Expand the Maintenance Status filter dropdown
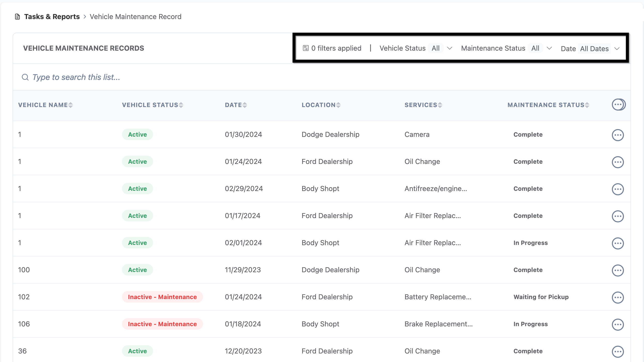The height and width of the screenshot is (362, 644). click(549, 48)
